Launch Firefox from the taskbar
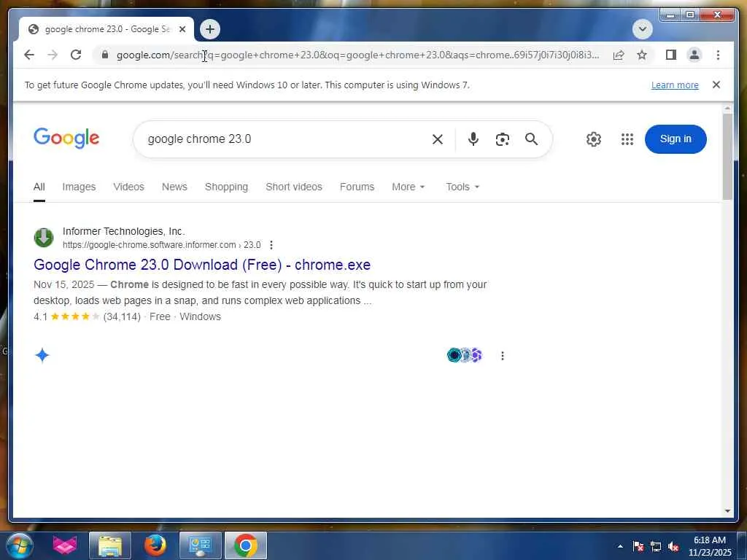 pyautogui.click(x=155, y=545)
